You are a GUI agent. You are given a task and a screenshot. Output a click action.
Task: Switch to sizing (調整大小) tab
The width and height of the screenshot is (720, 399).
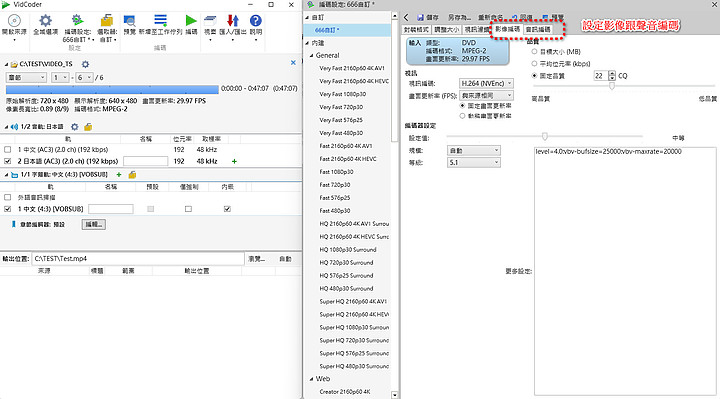[x=446, y=29]
